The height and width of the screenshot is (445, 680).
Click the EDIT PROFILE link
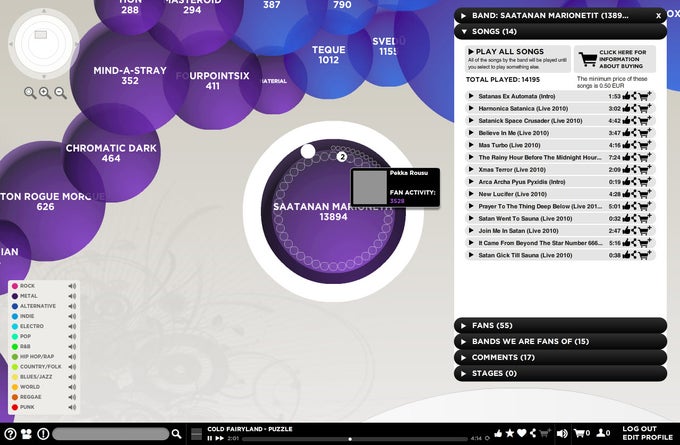pyautogui.click(x=647, y=437)
